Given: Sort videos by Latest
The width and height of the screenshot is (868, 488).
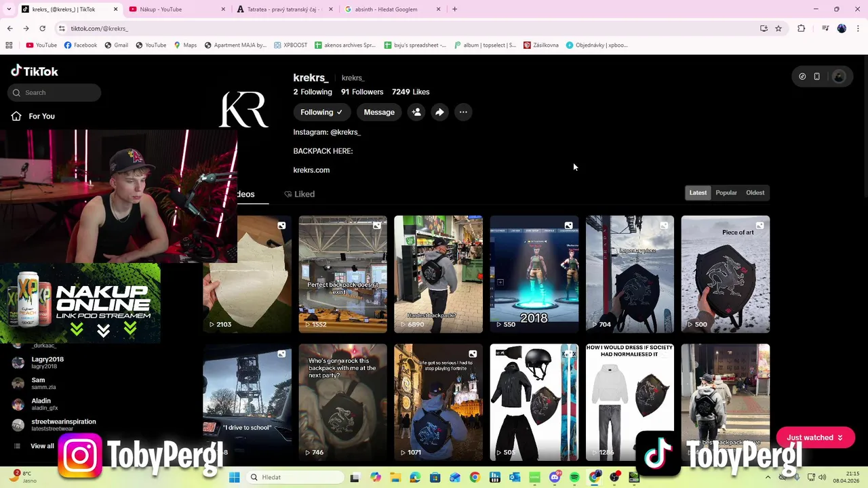Looking at the screenshot, I should (698, 192).
